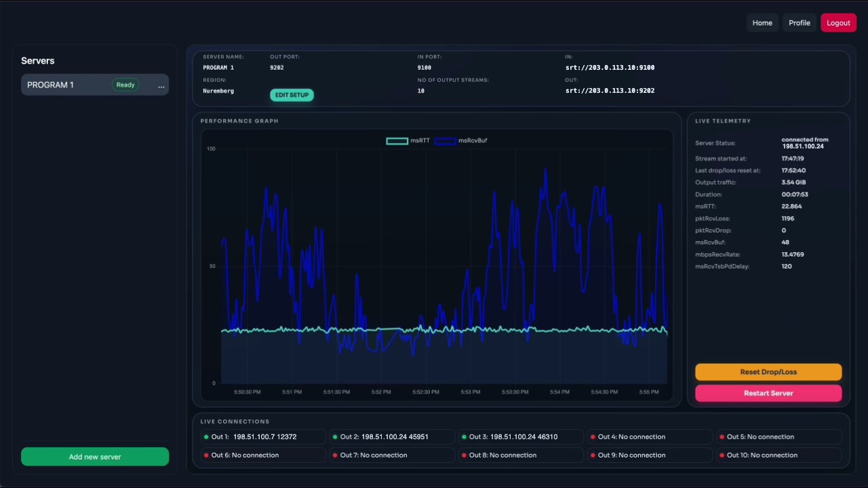This screenshot has height=488, width=868.
Task: Click the Out 4 No connection entry
Action: [x=649, y=437]
